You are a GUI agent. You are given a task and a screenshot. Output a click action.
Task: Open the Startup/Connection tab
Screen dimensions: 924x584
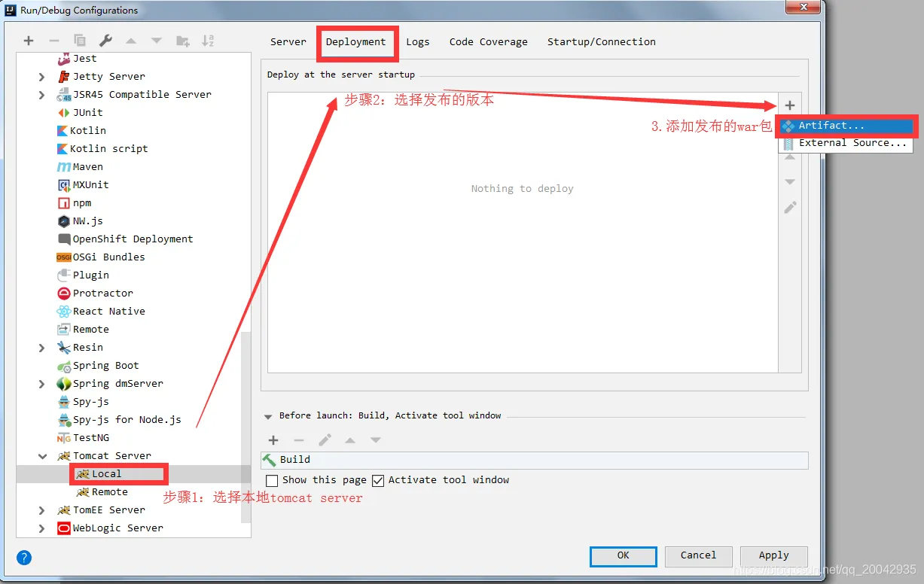tap(602, 42)
